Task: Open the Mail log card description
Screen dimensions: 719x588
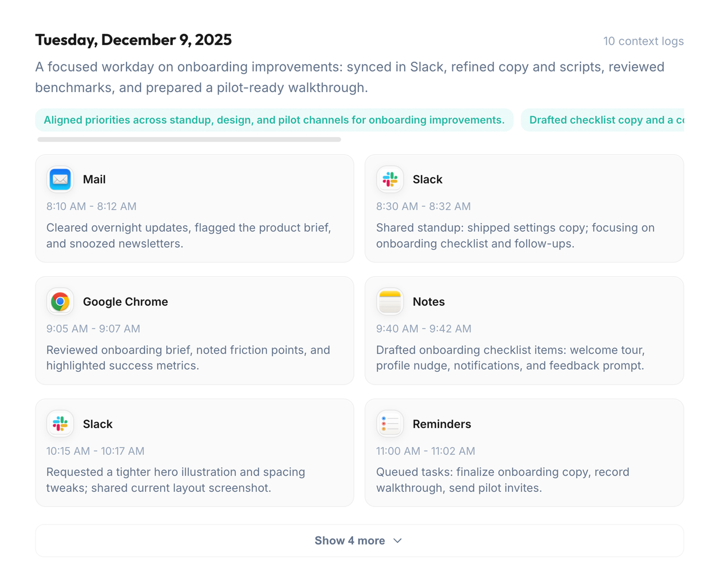Action: pos(189,236)
